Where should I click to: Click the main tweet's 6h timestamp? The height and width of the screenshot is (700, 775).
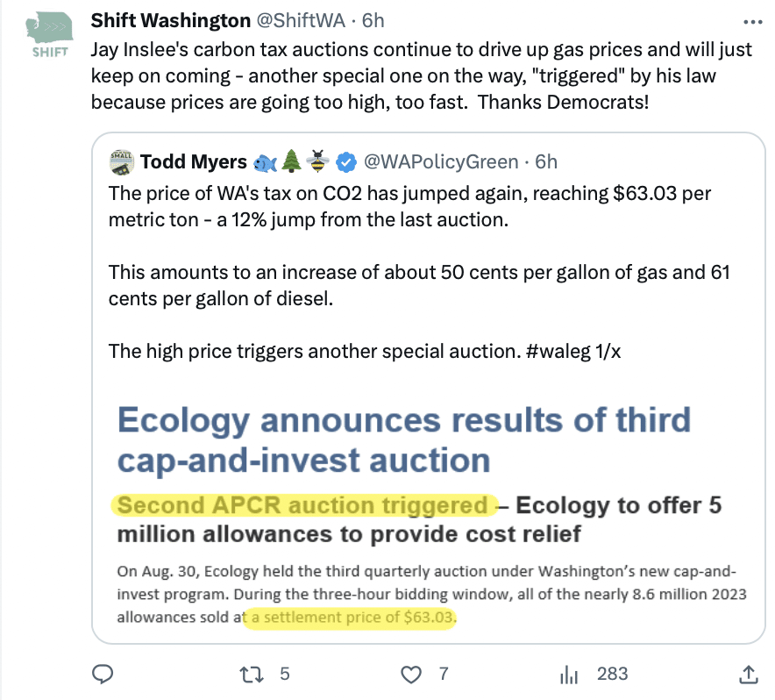[x=373, y=19]
